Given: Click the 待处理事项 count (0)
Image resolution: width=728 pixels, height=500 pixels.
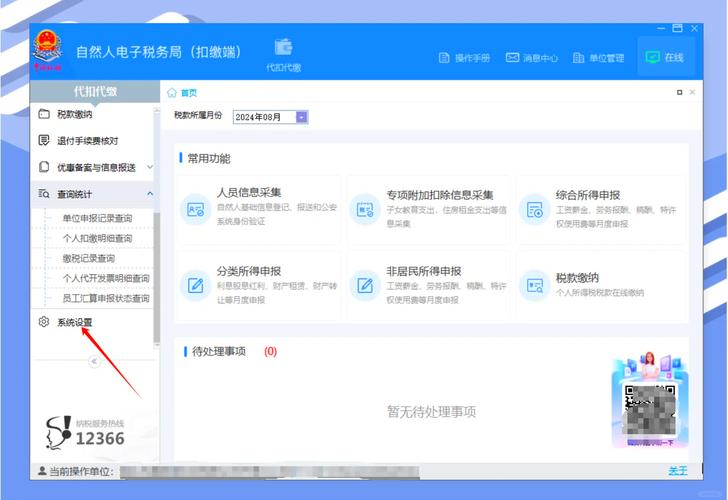Looking at the screenshot, I should 271,351.
